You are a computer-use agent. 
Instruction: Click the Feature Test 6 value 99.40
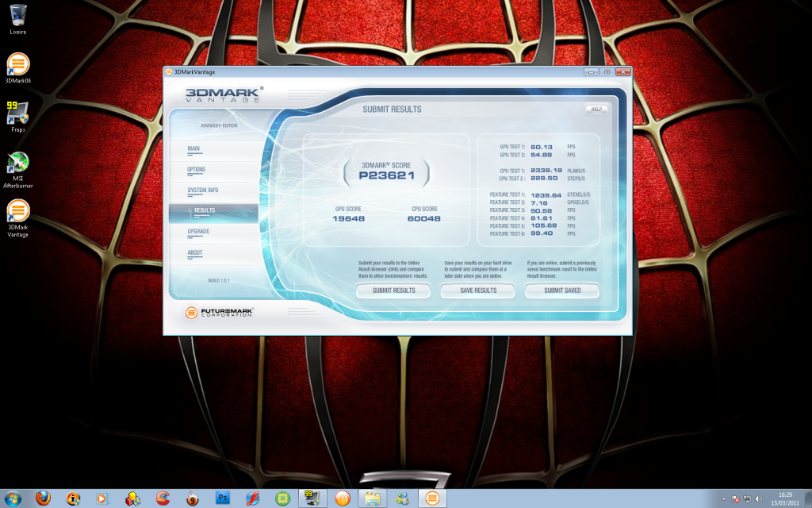click(x=542, y=234)
